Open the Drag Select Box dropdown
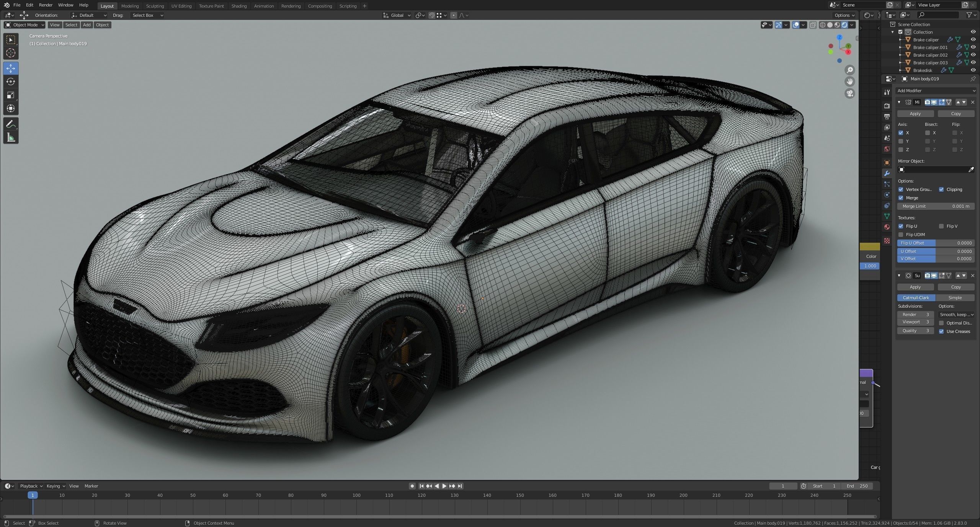980x527 pixels. [x=147, y=15]
